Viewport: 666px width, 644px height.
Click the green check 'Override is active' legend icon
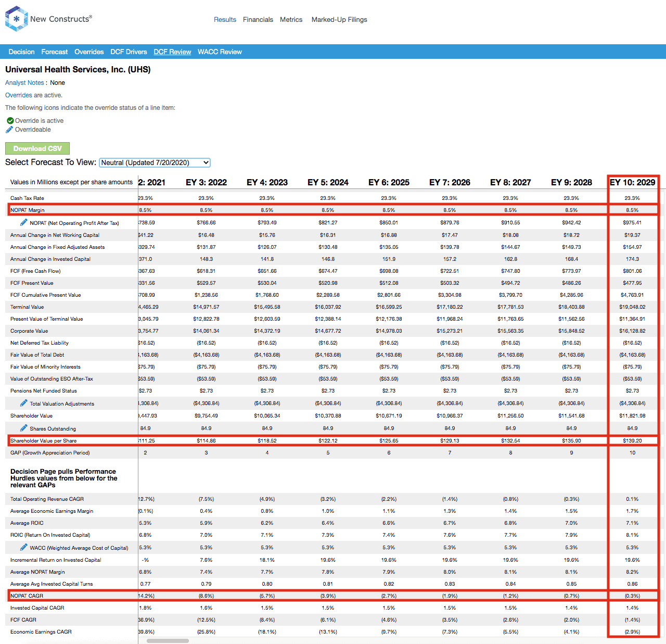click(x=10, y=121)
